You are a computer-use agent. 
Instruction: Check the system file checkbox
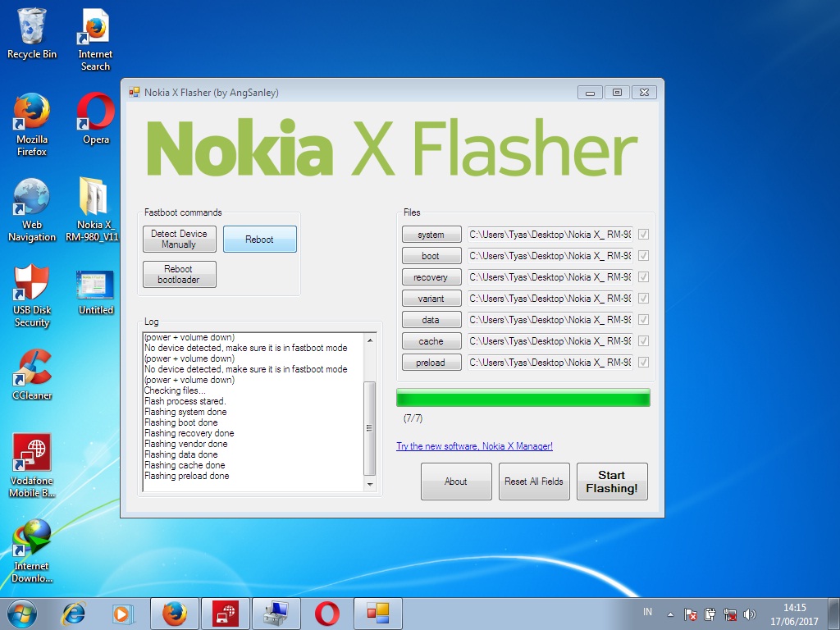[643, 234]
